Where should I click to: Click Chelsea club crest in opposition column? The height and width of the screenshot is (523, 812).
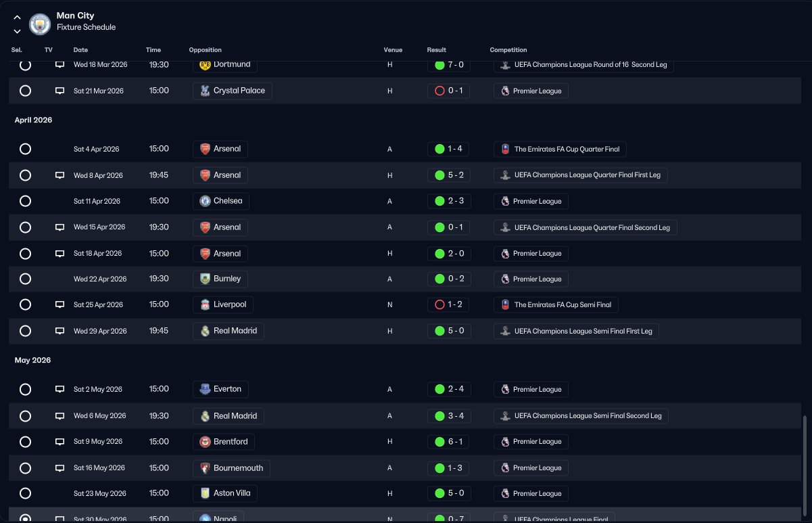pyautogui.click(x=205, y=201)
